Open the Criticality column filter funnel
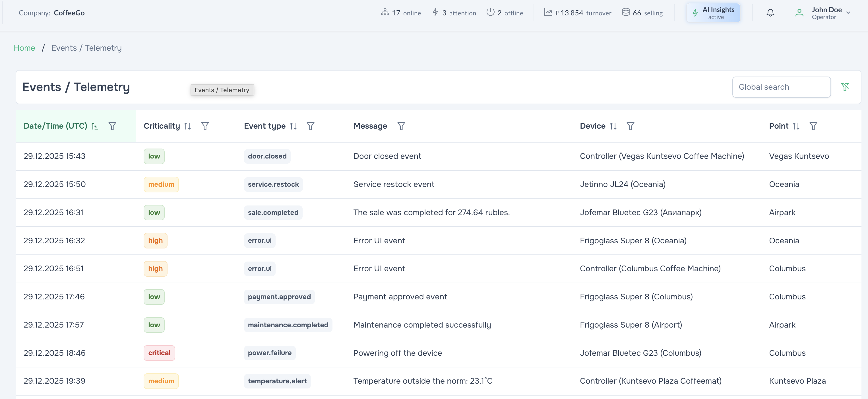This screenshot has height=399, width=868. pos(205,126)
